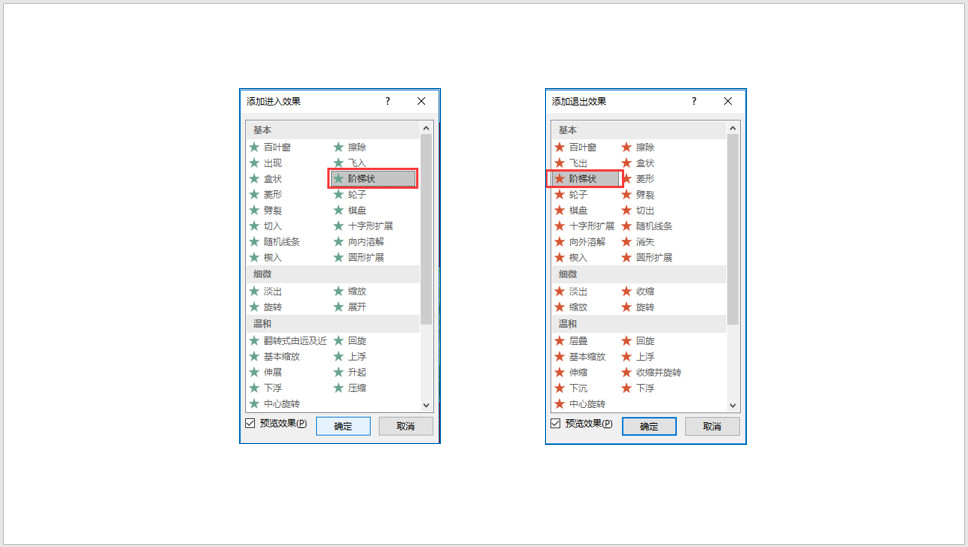Click green star for 飞入 entrance effect
The height and width of the screenshot is (547, 968).
(338, 163)
